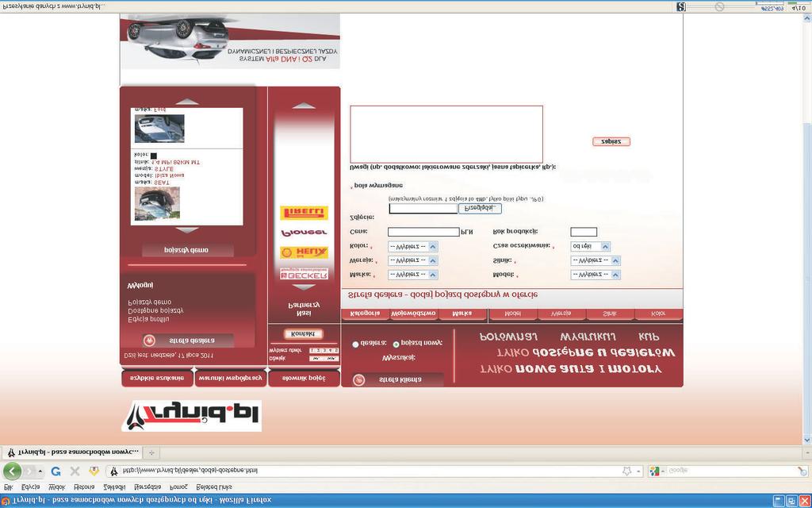Open the PIRELLI partner logo
812x508 pixels.
(x=304, y=213)
